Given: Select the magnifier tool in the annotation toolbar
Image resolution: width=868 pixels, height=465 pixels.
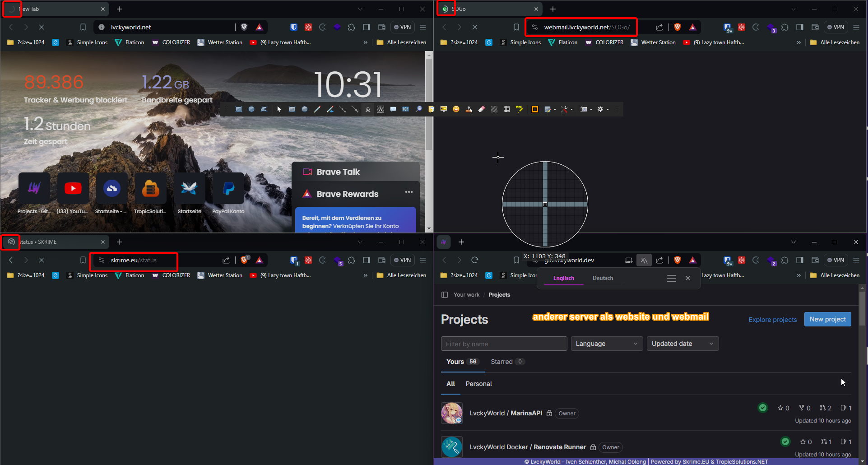Looking at the screenshot, I should point(418,109).
